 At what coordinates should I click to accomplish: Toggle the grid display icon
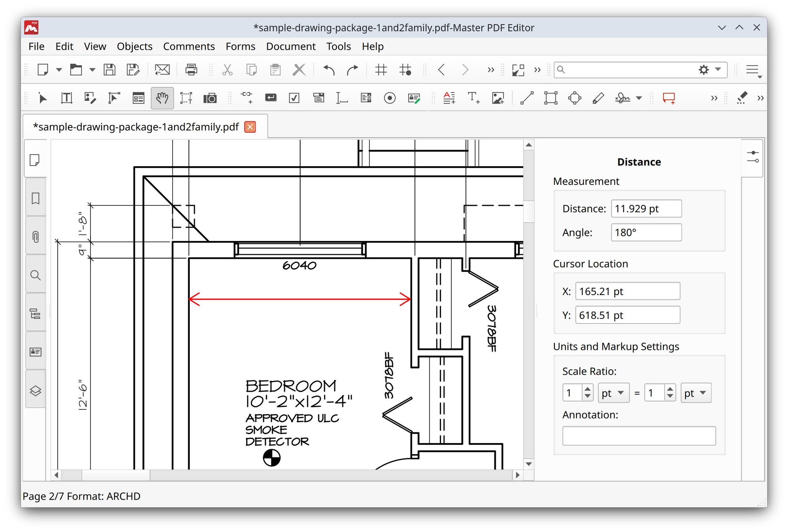click(x=381, y=70)
